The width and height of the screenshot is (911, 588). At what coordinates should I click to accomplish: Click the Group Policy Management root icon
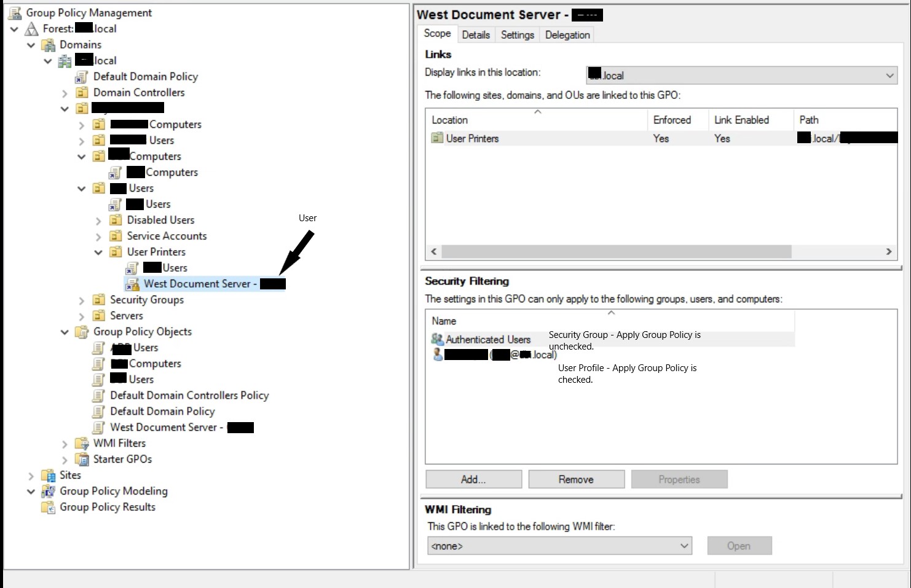coord(14,12)
